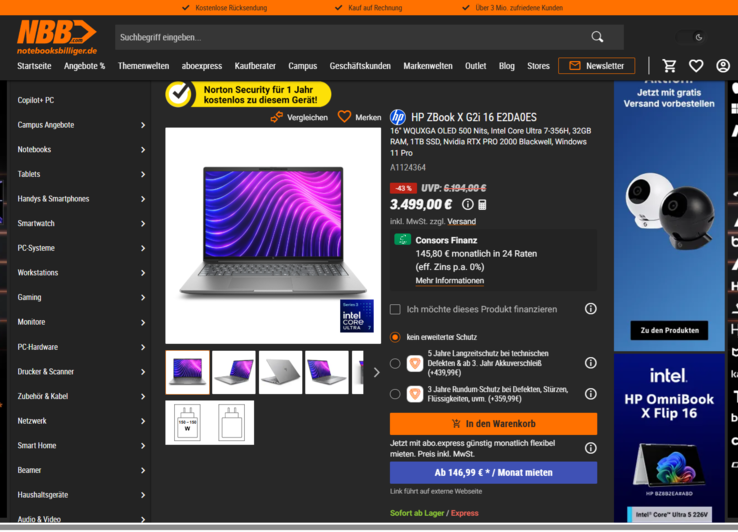Image resolution: width=738 pixels, height=532 pixels.
Task: Click info icon for abo.express rental
Action: tap(591, 448)
